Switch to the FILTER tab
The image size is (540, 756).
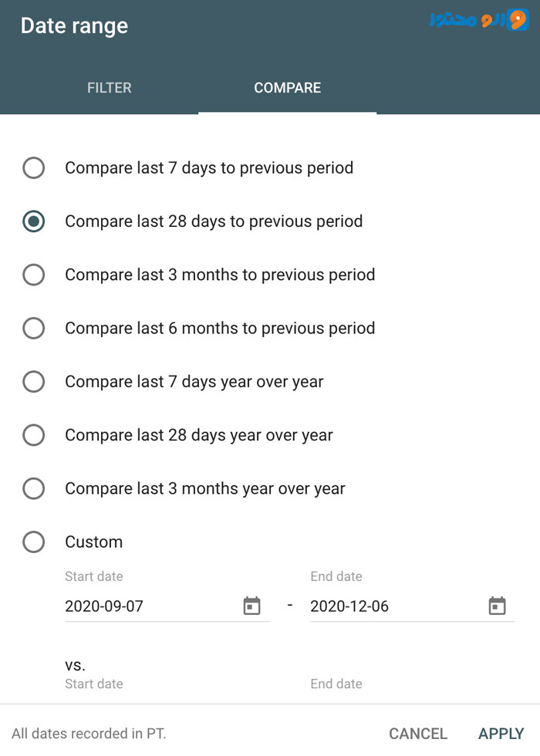(x=110, y=88)
